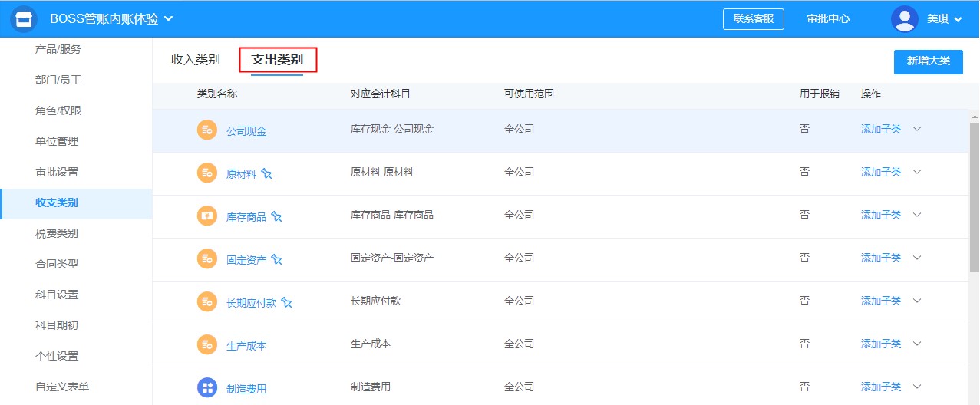Open the 库存商品 category name
The width and height of the screenshot is (980, 405).
click(246, 217)
